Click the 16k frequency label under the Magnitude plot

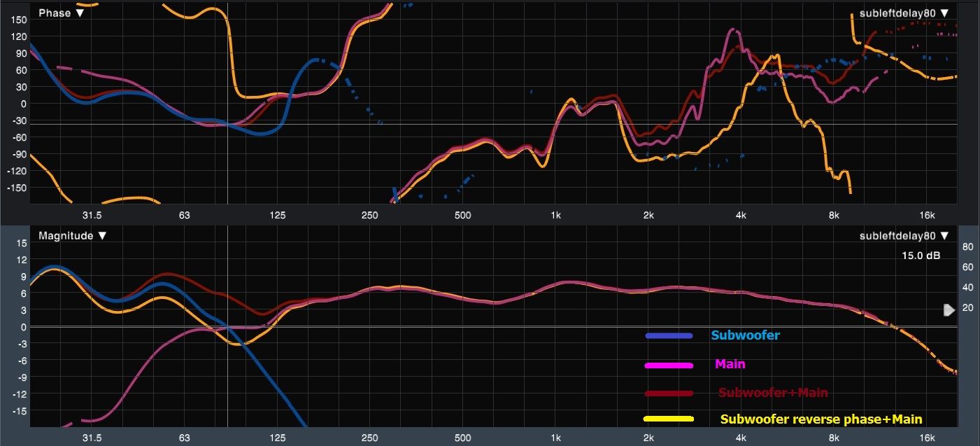(927, 438)
